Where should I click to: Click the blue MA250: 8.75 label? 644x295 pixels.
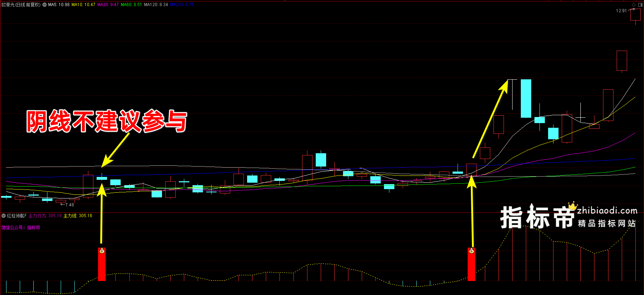click(182, 5)
